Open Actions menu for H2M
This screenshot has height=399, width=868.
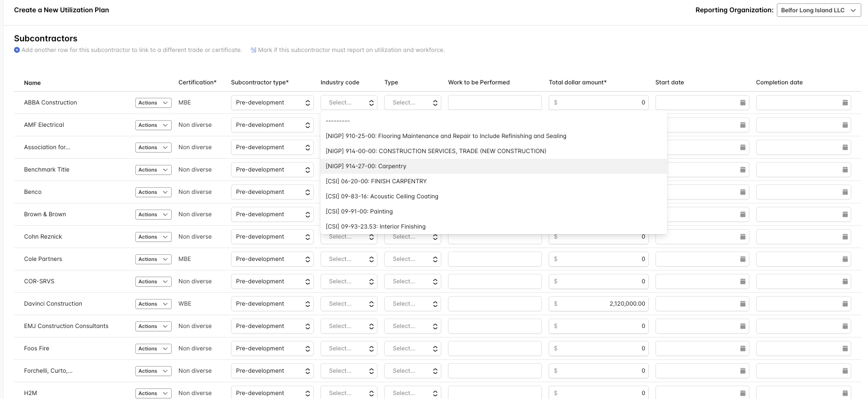point(153,393)
